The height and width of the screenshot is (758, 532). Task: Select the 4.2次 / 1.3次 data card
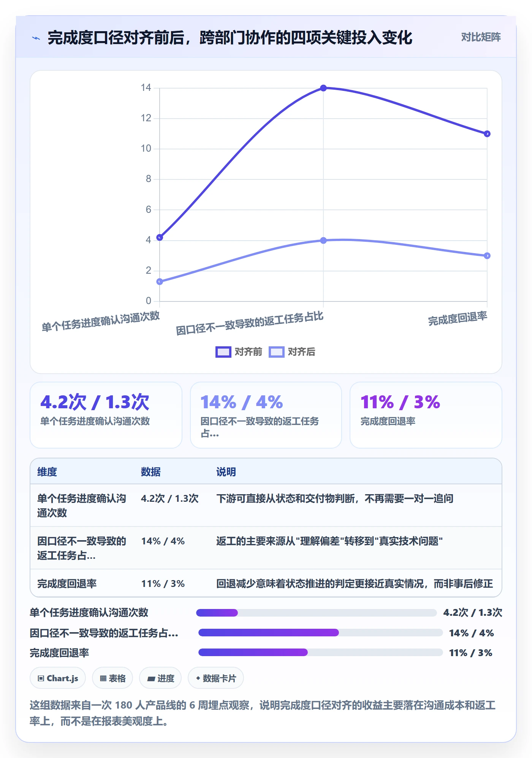tap(106, 415)
